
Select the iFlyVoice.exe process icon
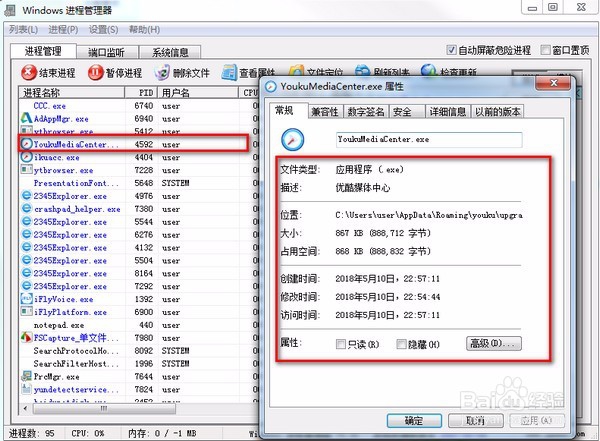(x=26, y=299)
